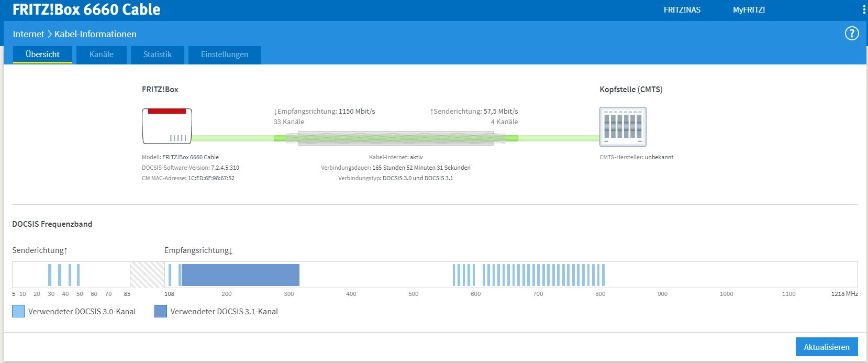Click the Verwendeter DOCSIS 3.0-Kanal legend text

point(82,312)
